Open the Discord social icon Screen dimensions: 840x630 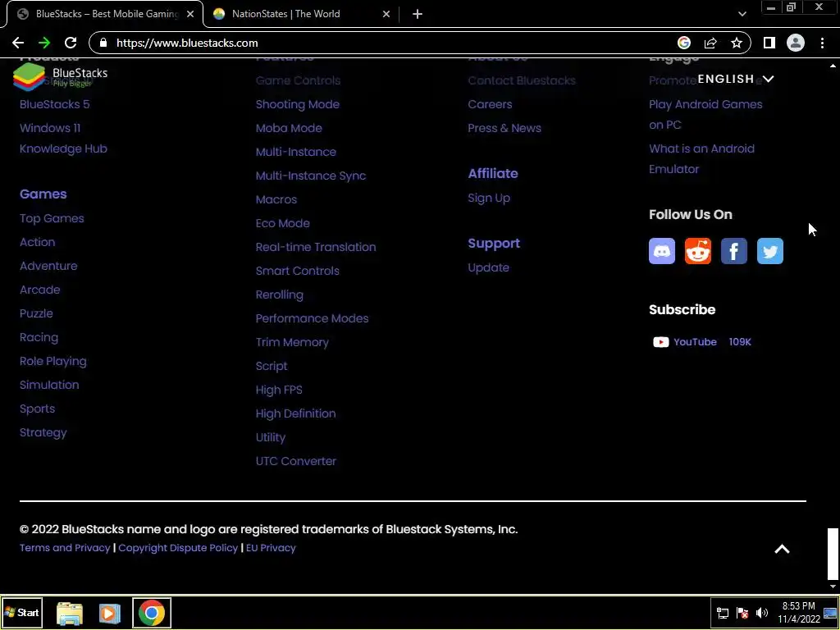(662, 251)
